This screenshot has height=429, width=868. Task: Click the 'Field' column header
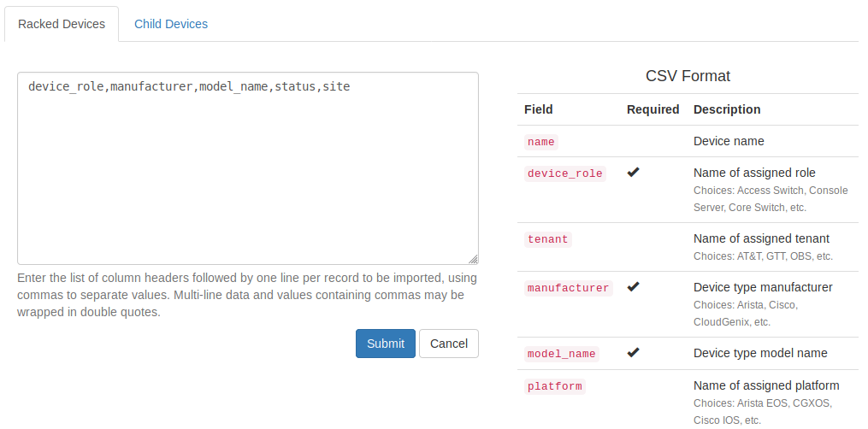tap(538, 109)
